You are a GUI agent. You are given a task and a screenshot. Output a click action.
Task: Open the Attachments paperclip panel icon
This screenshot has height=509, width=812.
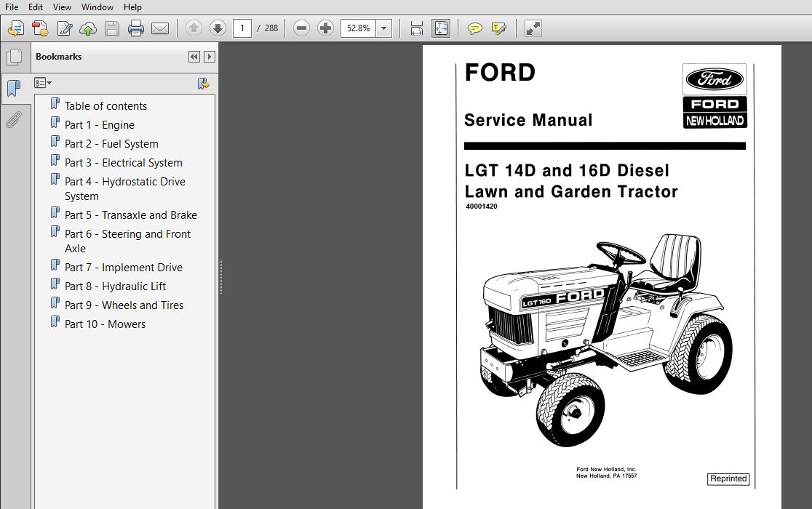(15, 120)
